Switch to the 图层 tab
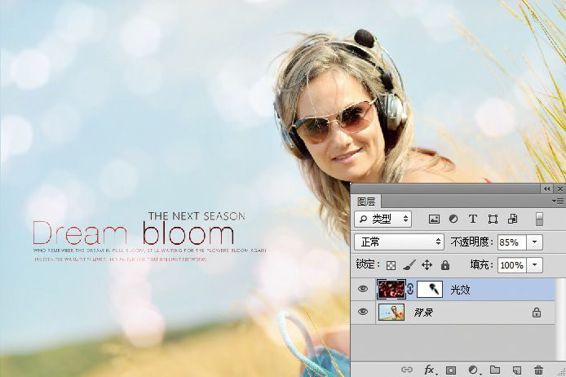The height and width of the screenshot is (377, 566). (x=366, y=201)
